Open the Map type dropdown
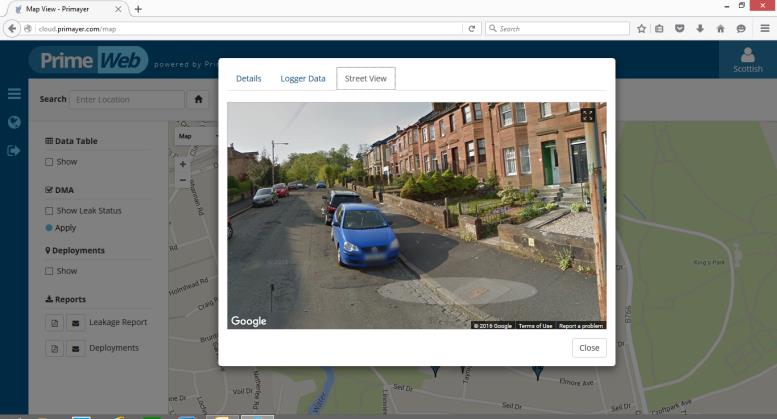This screenshot has width=777, height=419. point(197,136)
